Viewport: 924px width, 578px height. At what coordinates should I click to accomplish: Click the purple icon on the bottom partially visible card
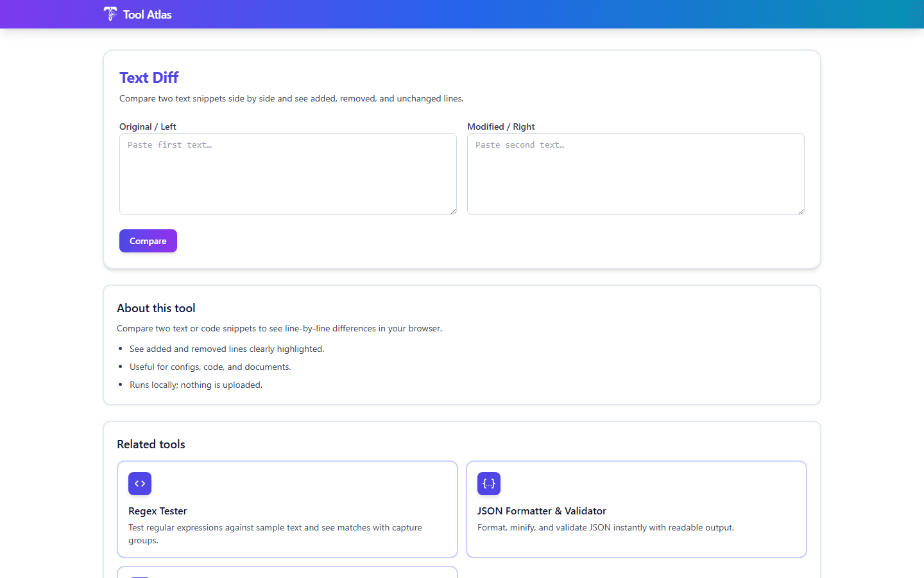140,576
